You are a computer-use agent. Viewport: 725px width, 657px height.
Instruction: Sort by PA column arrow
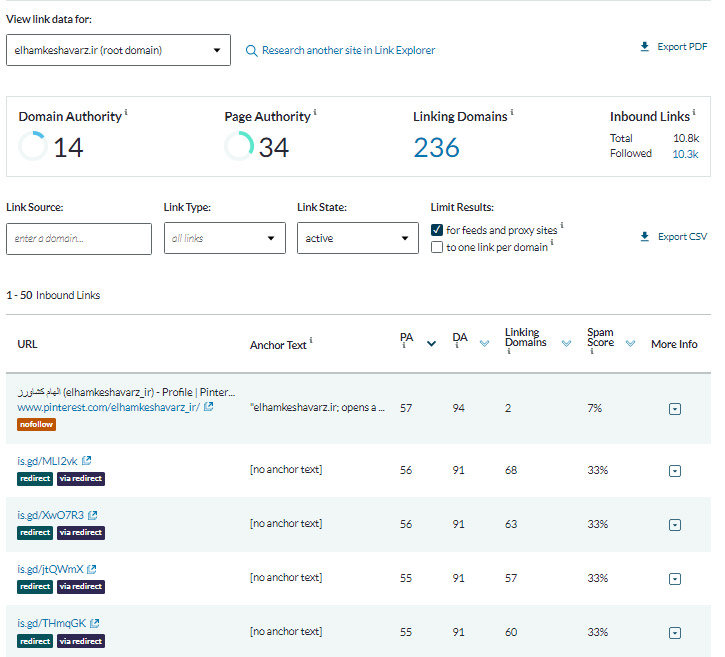point(431,344)
